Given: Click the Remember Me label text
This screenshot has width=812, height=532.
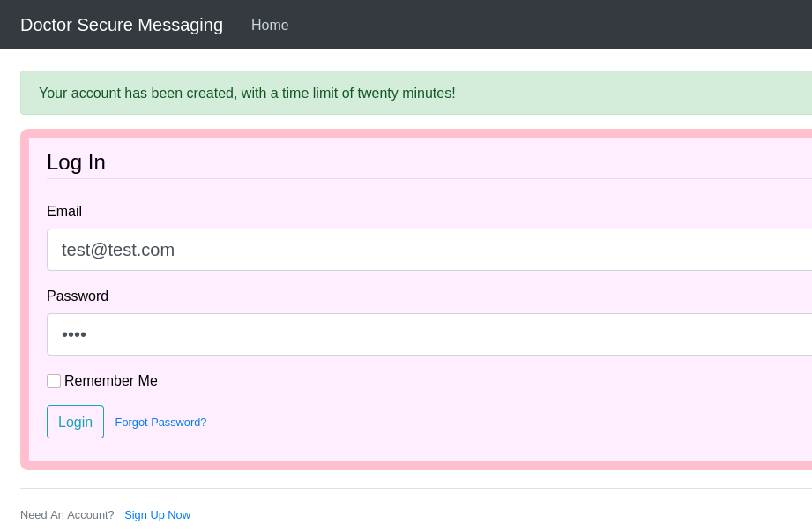Looking at the screenshot, I should coord(111,381).
